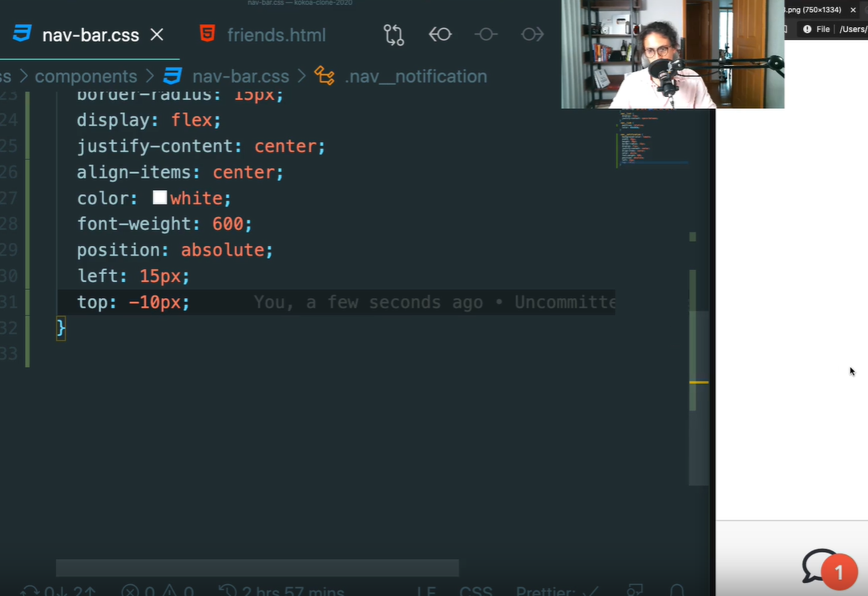Open the notifications bell in status bar

676,590
